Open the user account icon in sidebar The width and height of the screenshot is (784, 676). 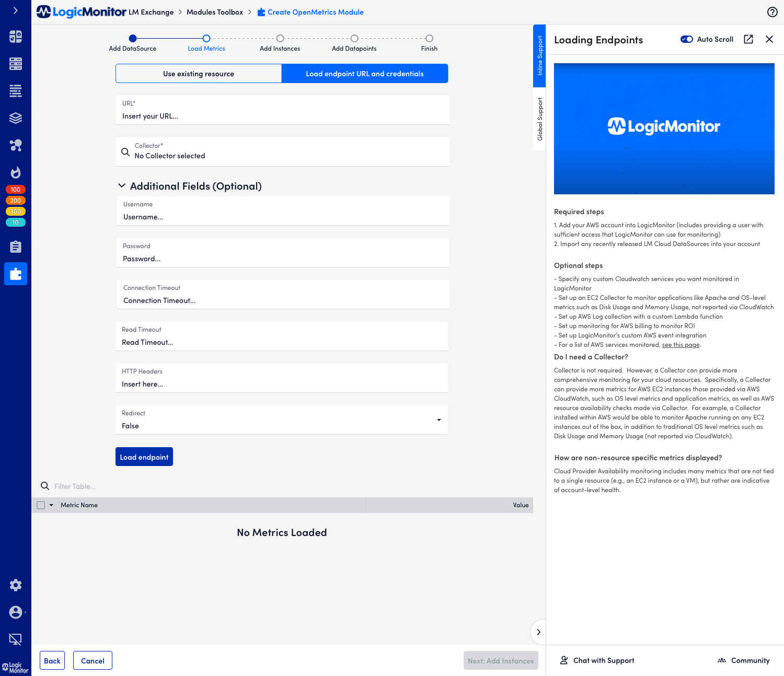pos(16,612)
